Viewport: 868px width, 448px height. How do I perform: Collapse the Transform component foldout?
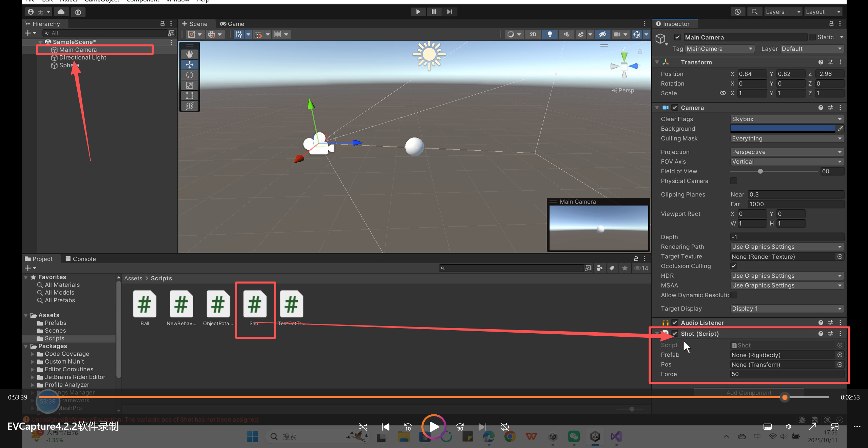(657, 62)
